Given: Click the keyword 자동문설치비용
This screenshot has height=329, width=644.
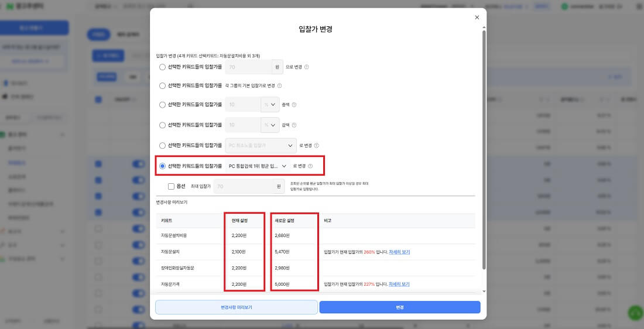Looking at the screenshot, I should coord(174,235).
